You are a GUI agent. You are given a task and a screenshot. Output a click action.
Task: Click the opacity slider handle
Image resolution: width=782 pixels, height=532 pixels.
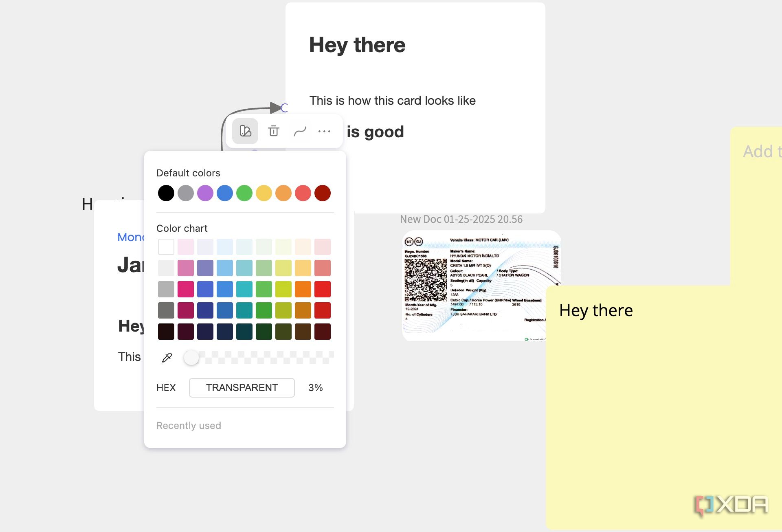click(x=191, y=358)
